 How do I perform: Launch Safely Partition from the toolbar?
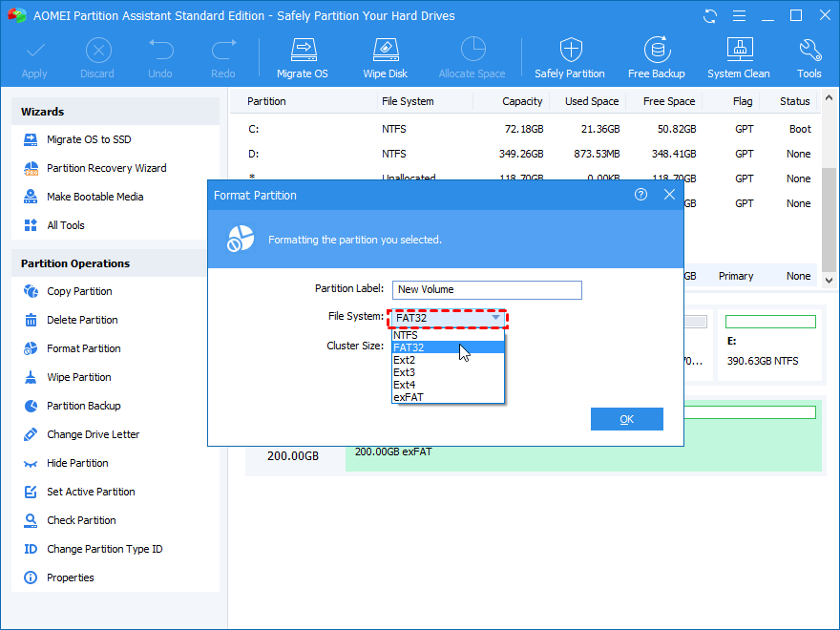(x=569, y=57)
